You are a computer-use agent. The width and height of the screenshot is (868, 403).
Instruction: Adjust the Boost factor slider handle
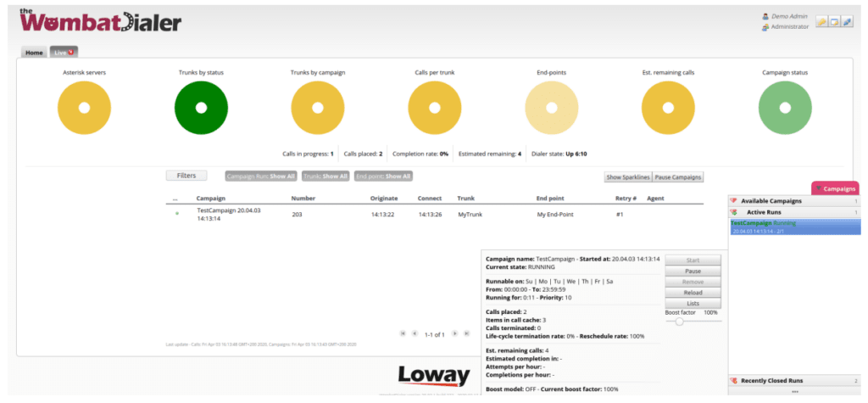(680, 322)
